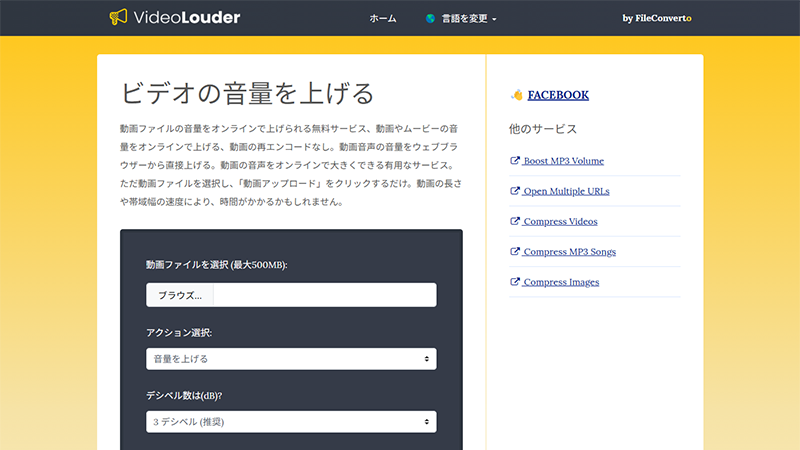Open the FACEBOOK link
800x450 pixels.
(558, 95)
